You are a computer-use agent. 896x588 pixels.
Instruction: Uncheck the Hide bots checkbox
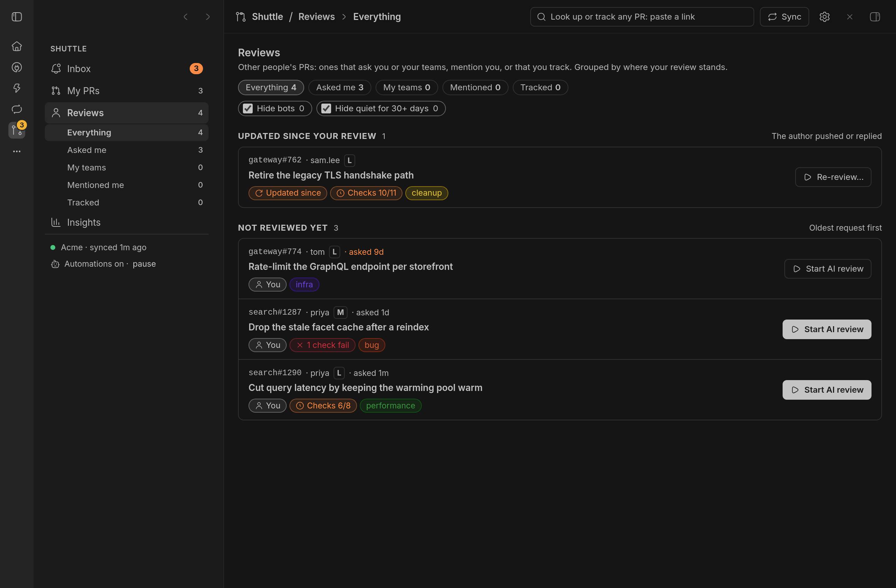248,108
